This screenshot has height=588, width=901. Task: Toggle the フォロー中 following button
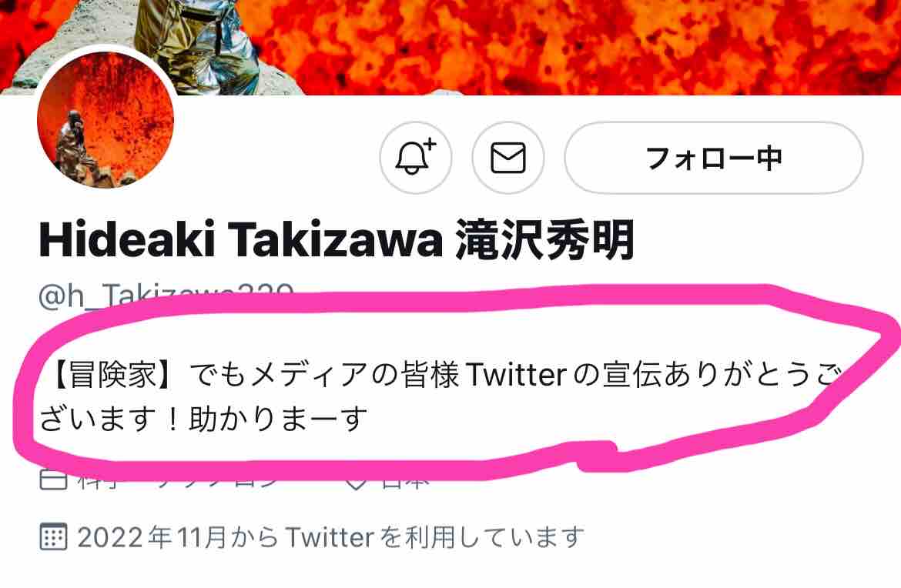click(x=714, y=157)
